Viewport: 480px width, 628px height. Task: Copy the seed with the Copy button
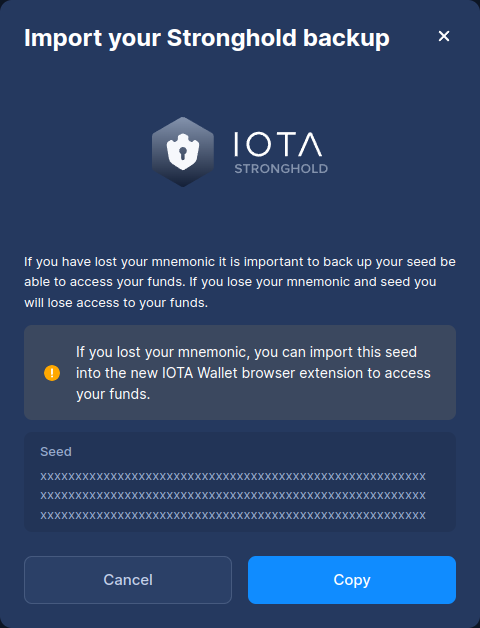(352, 580)
